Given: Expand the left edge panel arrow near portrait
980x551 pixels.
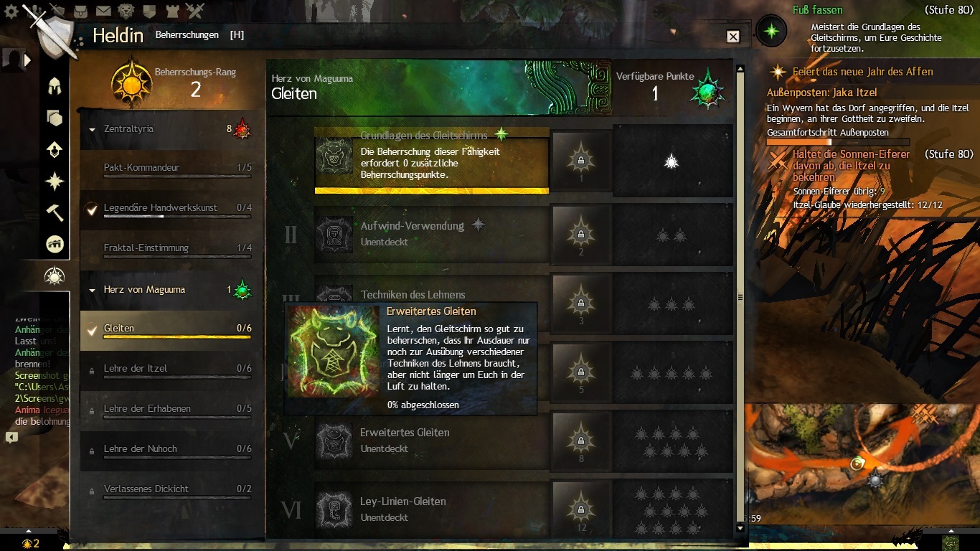Looking at the screenshot, I should point(28,60).
